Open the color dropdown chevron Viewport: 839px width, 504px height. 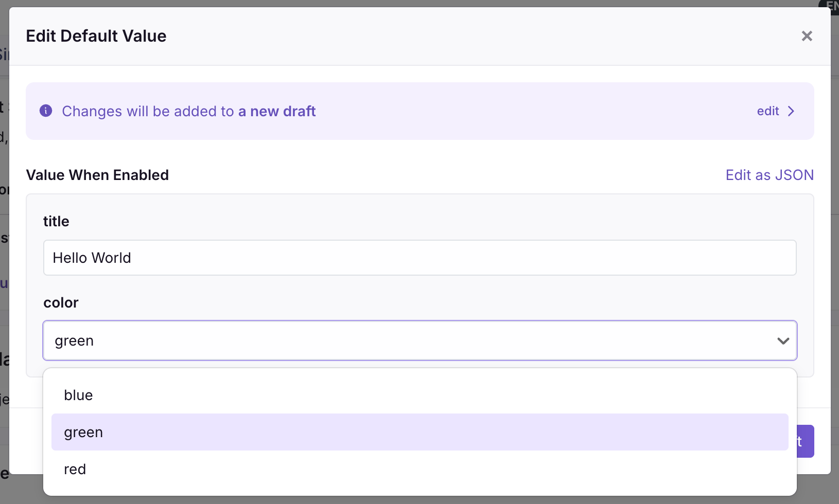[783, 340]
